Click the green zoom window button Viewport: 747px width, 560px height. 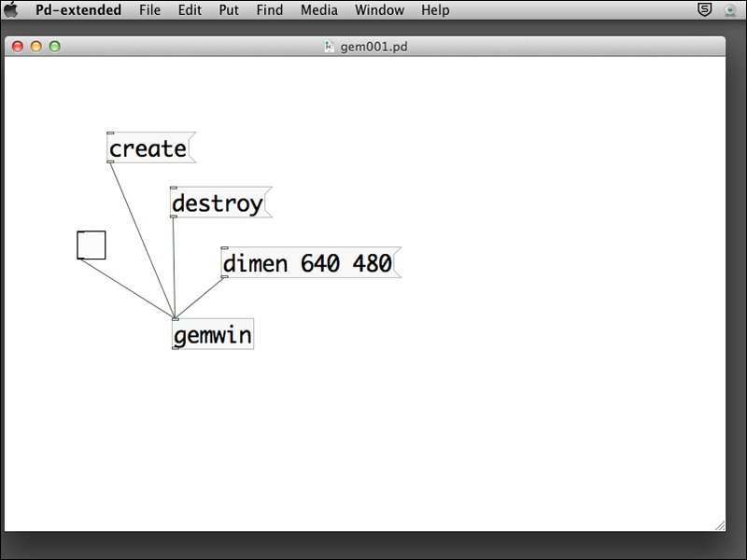[x=54, y=46]
